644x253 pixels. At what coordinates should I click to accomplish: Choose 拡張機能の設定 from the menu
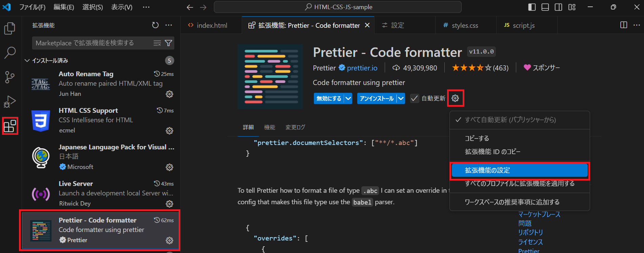[520, 170]
